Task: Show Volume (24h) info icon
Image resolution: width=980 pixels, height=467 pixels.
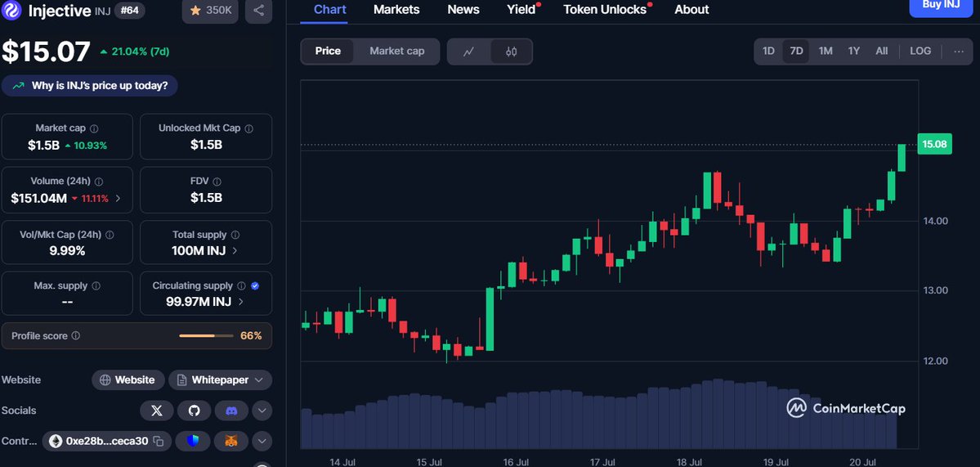Action: coord(99,182)
